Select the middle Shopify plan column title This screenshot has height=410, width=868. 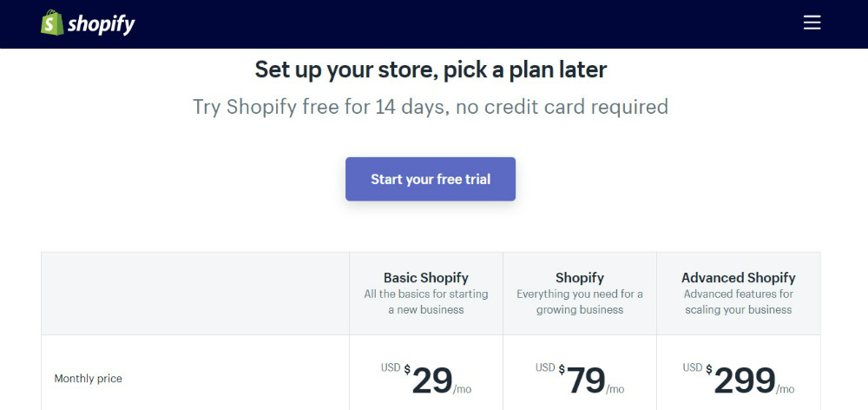tap(580, 278)
